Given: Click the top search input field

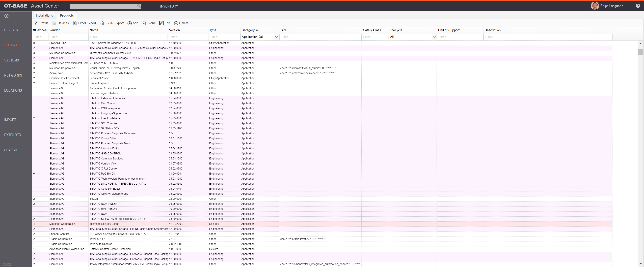Looking at the screenshot, I should [x=103, y=6].
